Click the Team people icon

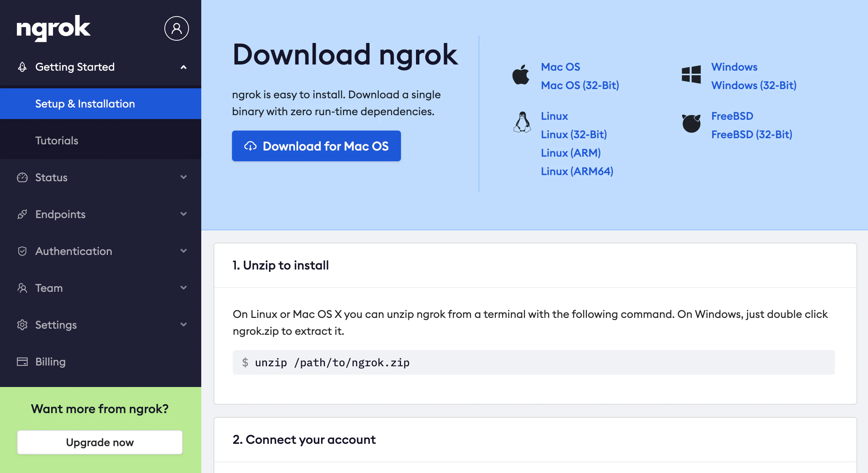[22, 288]
